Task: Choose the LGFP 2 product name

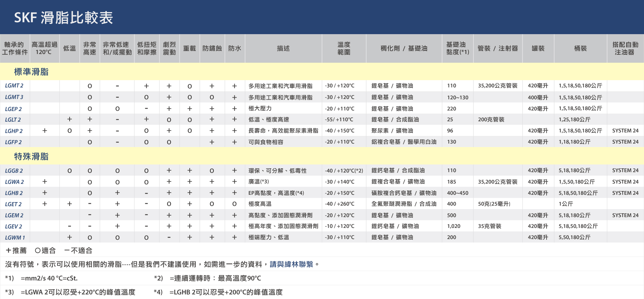Action: pyautogui.click(x=13, y=142)
